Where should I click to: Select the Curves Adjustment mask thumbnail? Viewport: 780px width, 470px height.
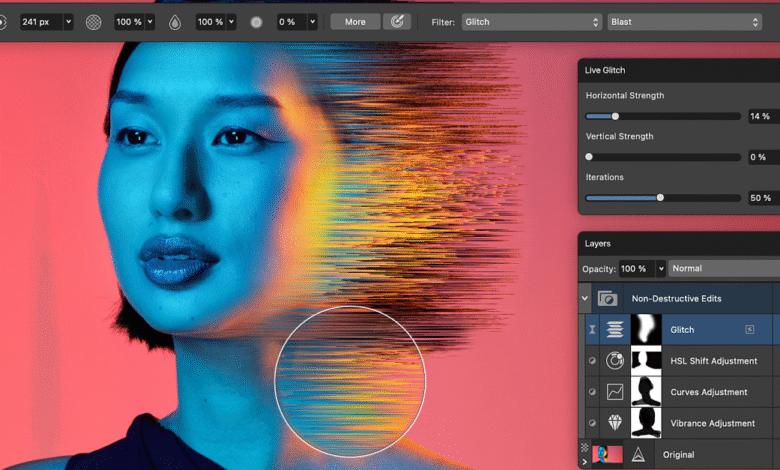click(x=646, y=392)
